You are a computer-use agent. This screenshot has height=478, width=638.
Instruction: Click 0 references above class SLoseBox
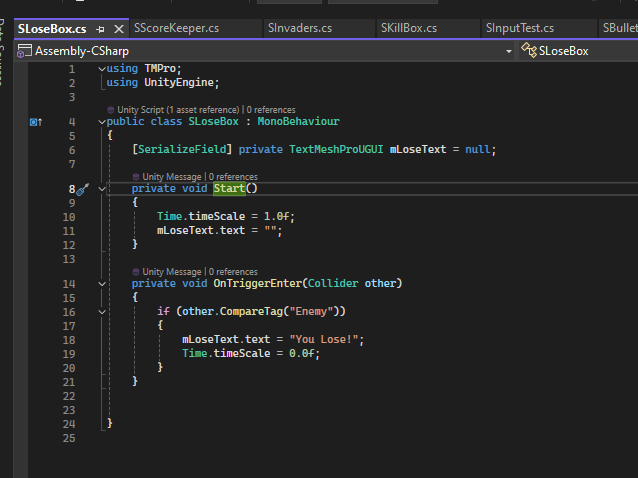(x=271, y=110)
